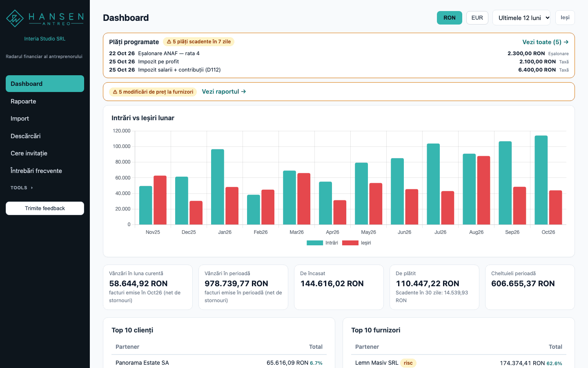Open Vezi toate (5) scheduled payments link
Screen dimensions: 588x368
[546, 42]
